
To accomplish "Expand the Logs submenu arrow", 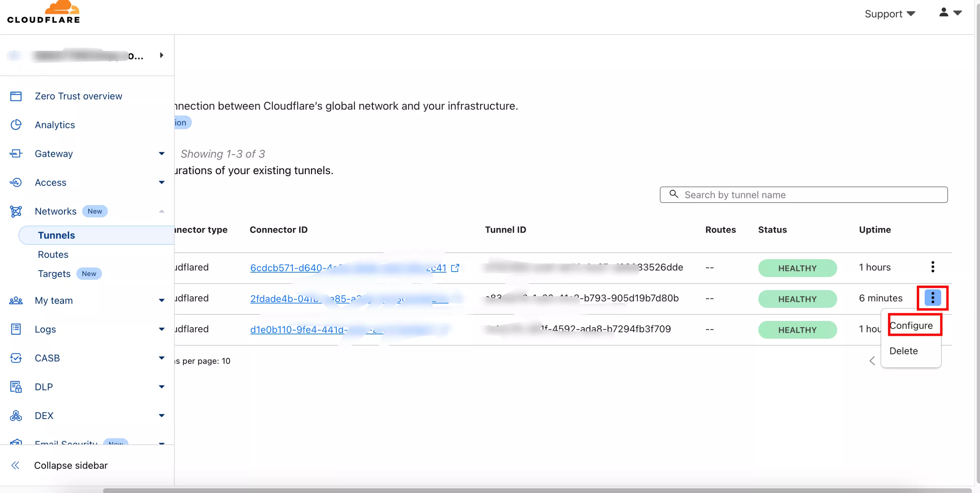I will click(162, 329).
